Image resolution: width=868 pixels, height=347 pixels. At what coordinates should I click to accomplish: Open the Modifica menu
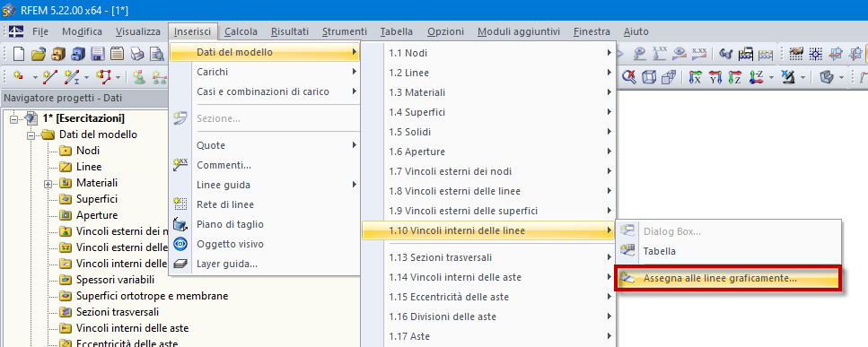click(x=82, y=31)
